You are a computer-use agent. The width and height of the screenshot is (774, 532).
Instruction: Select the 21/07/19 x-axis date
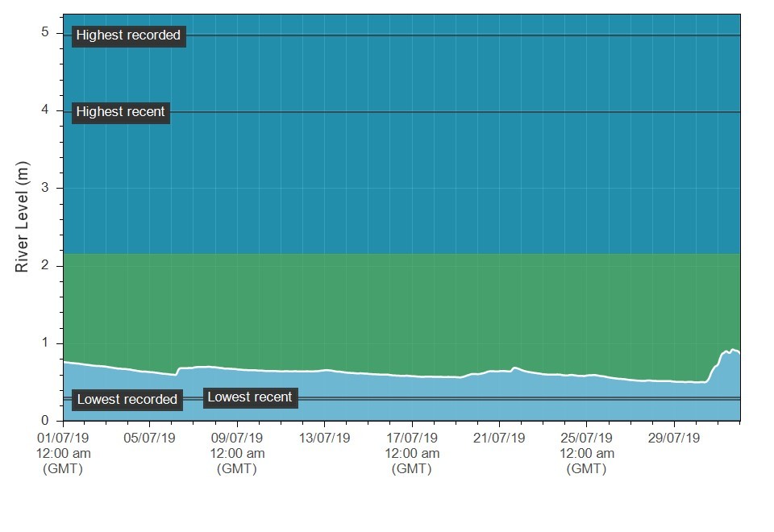[499, 438]
